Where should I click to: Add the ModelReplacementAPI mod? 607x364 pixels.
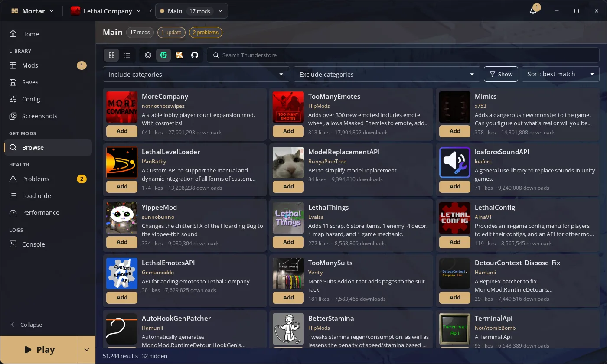[x=288, y=186]
